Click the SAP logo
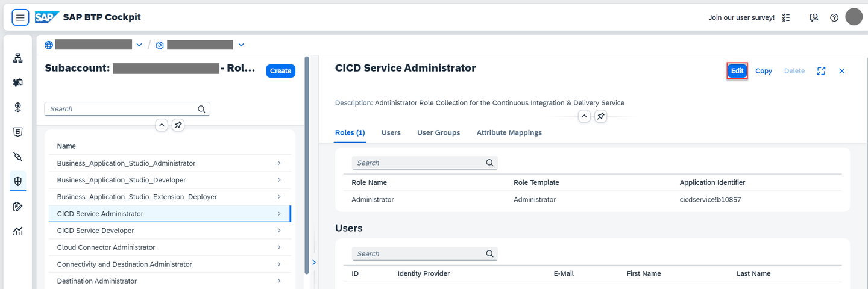Image resolution: width=868 pixels, height=289 pixels. point(46,17)
